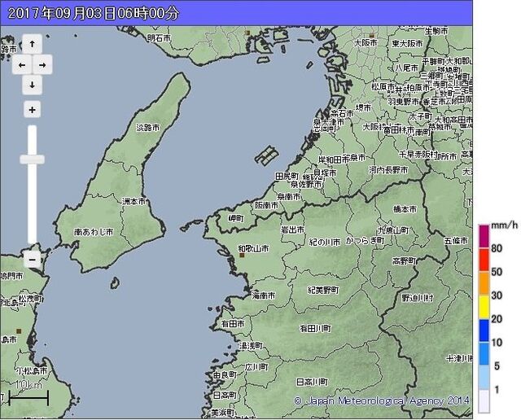521x420 pixels.
Task: Pan the map up with the arrow
Action: (x=33, y=43)
